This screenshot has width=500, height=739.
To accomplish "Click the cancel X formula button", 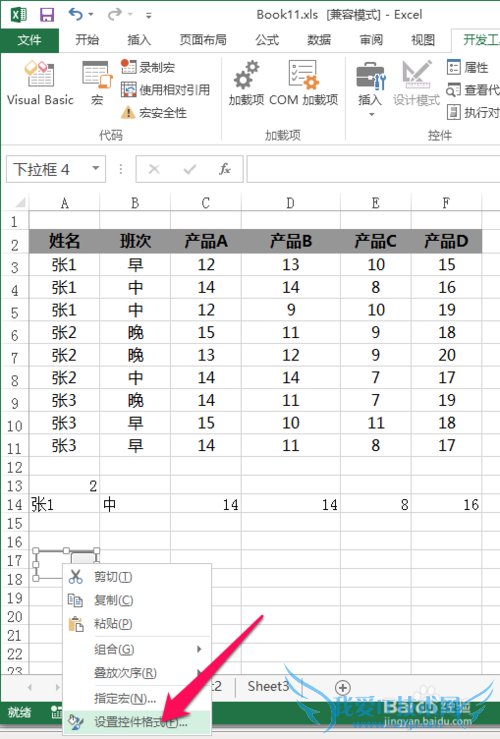I will click(x=154, y=169).
